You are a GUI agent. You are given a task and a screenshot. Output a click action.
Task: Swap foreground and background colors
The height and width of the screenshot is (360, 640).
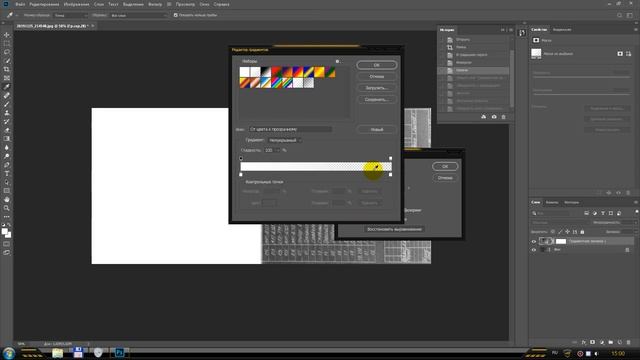9,225
